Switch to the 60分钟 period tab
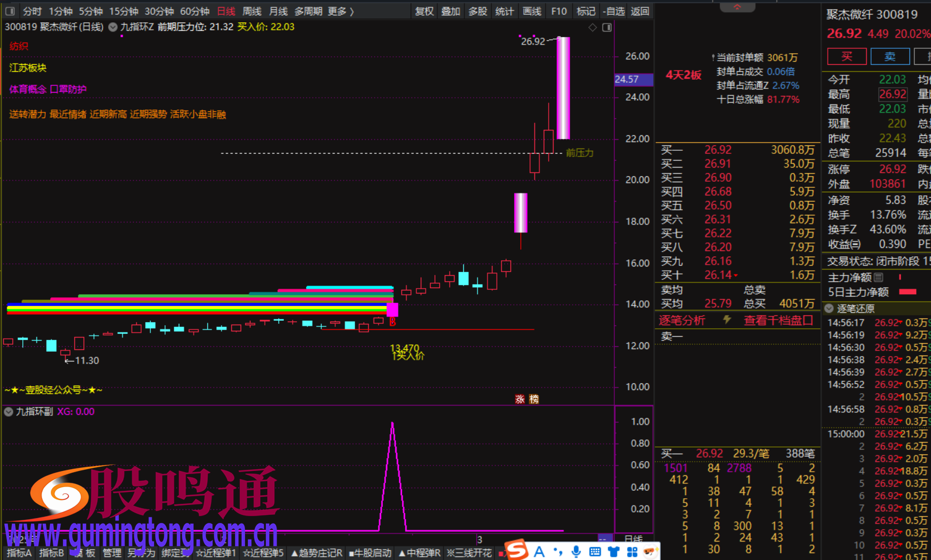 click(194, 11)
